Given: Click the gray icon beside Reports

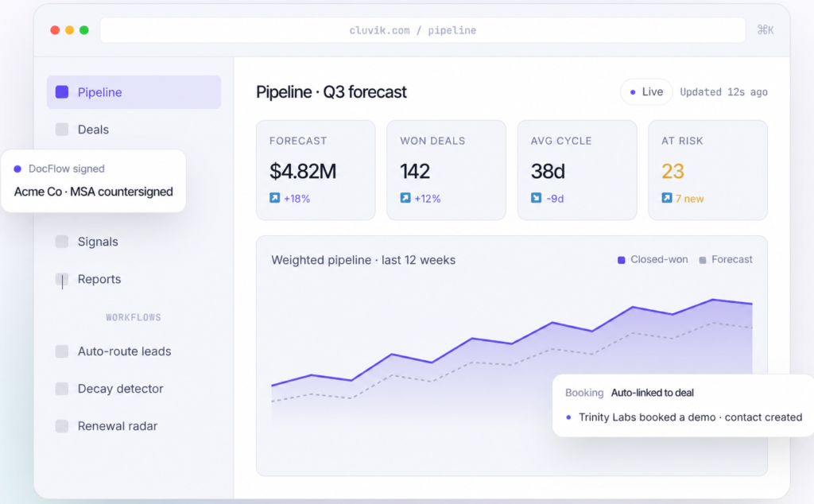Looking at the screenshot, I should click(x=62, y=279).
